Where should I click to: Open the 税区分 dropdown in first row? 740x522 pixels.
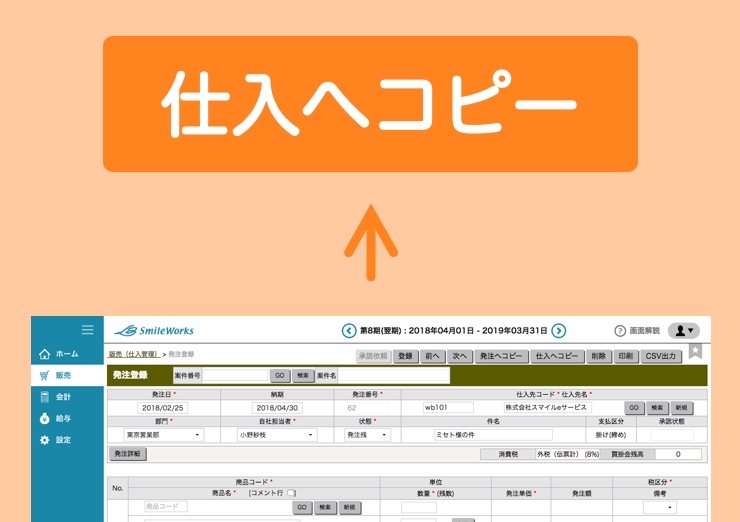[660, 507]
